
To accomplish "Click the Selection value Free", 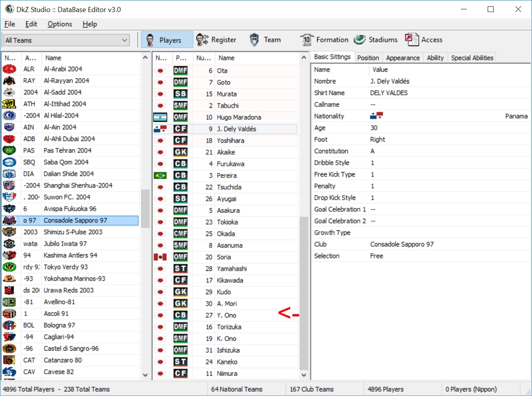I will [x=377, y=256].
